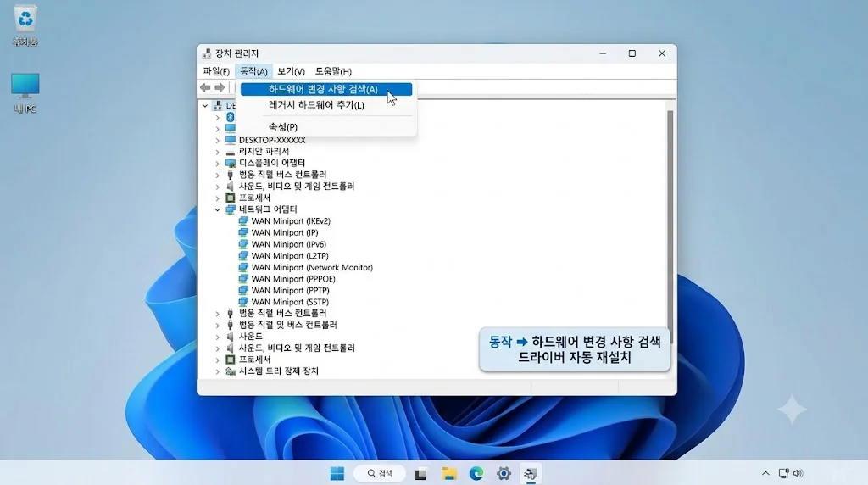Click the WAN Miniport (PPTP) adapter icon
The height and width of the screenshot is (485, 868).
(x=243, y=291)
